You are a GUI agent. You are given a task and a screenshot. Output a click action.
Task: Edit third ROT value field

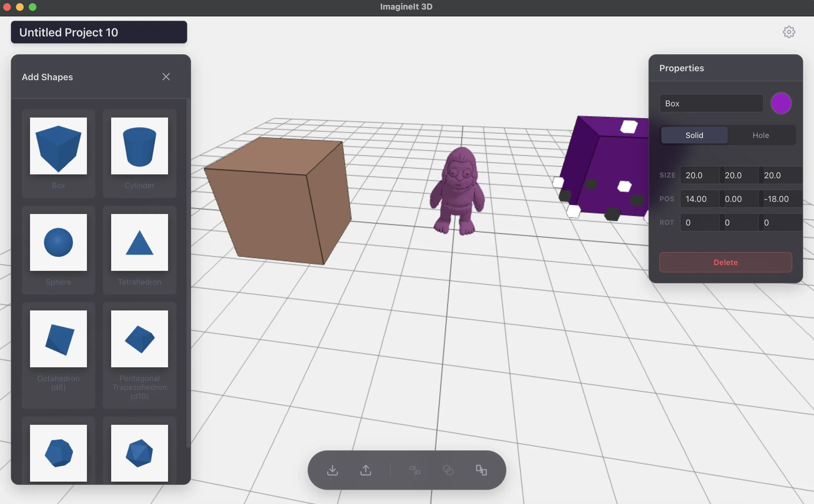click(780, 222)
